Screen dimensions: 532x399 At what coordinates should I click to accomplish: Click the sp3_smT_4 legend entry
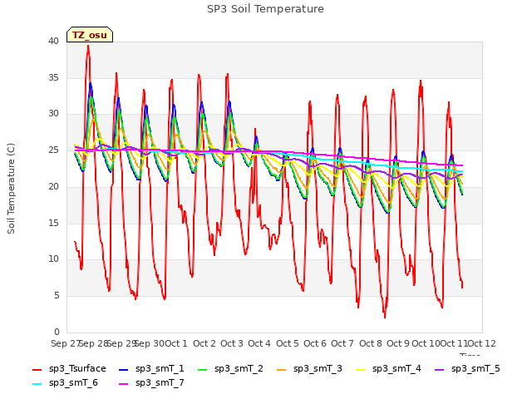[x=388, y=368]
